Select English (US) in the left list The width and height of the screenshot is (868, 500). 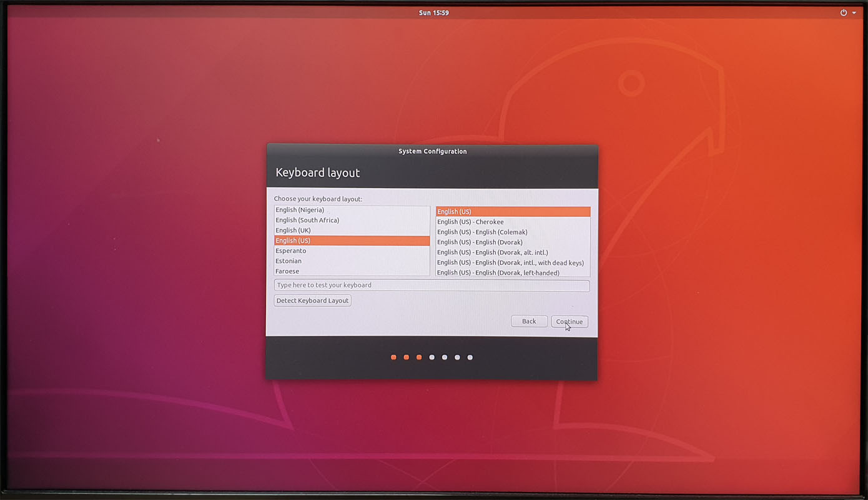pos(352,241)
